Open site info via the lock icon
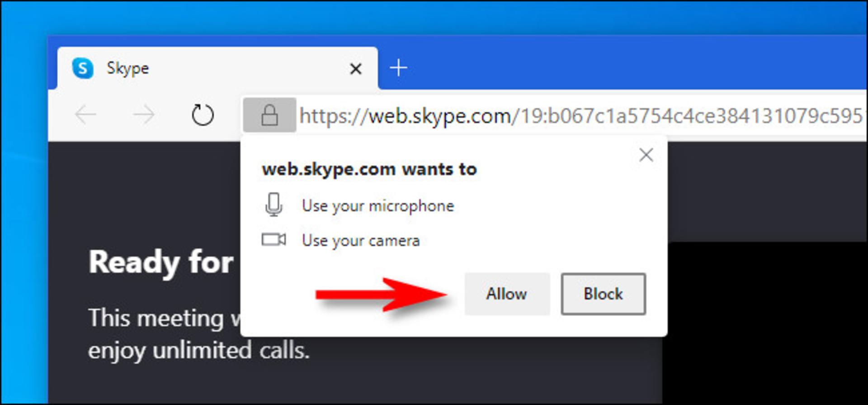 (269, 115)
